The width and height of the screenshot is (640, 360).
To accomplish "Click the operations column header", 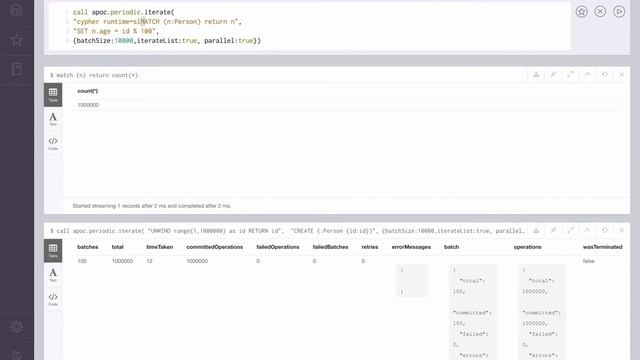I will (x=527, y=247).
